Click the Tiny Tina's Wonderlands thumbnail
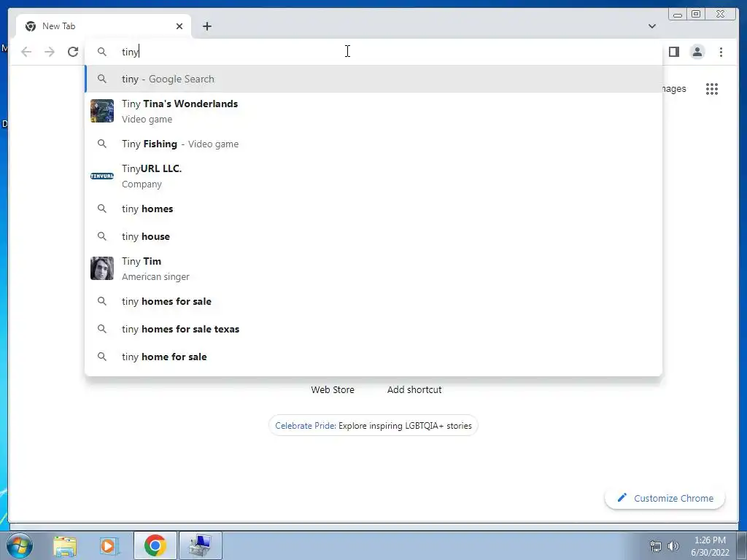The width and height of the screenshot is (747, 560). 102,111
